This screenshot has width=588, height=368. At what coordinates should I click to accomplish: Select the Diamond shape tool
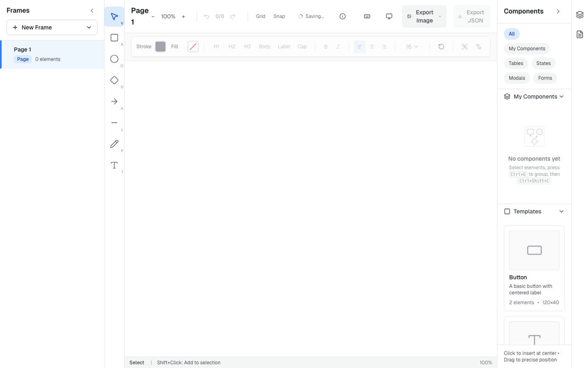pyautogui.click(x=114, y=80)
